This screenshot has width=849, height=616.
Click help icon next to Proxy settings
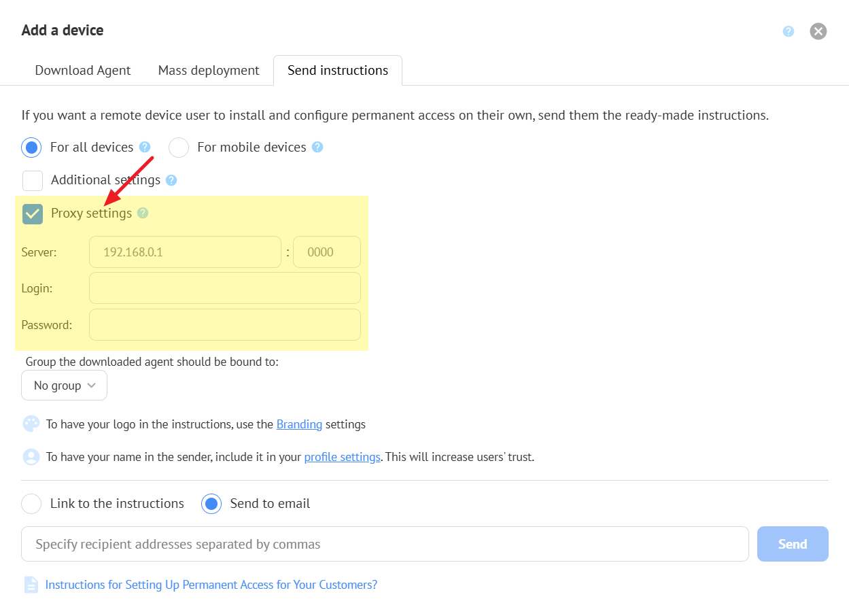coord(143,213)
